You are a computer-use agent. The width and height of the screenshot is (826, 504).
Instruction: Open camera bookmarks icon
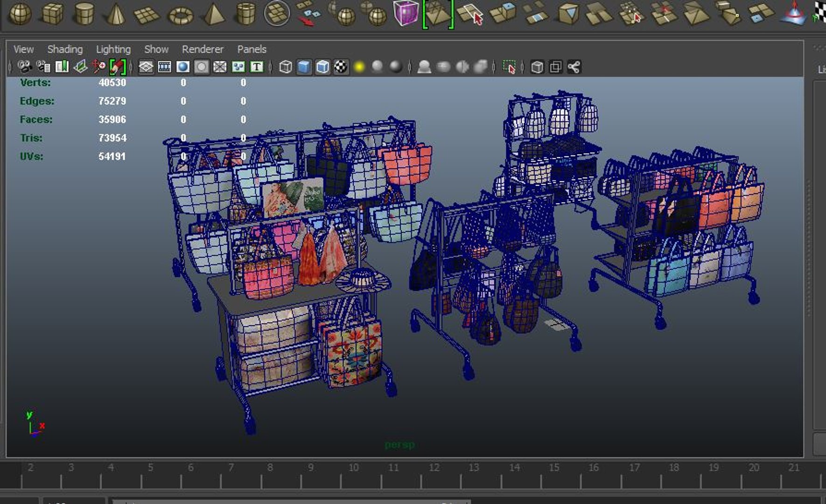62,67
